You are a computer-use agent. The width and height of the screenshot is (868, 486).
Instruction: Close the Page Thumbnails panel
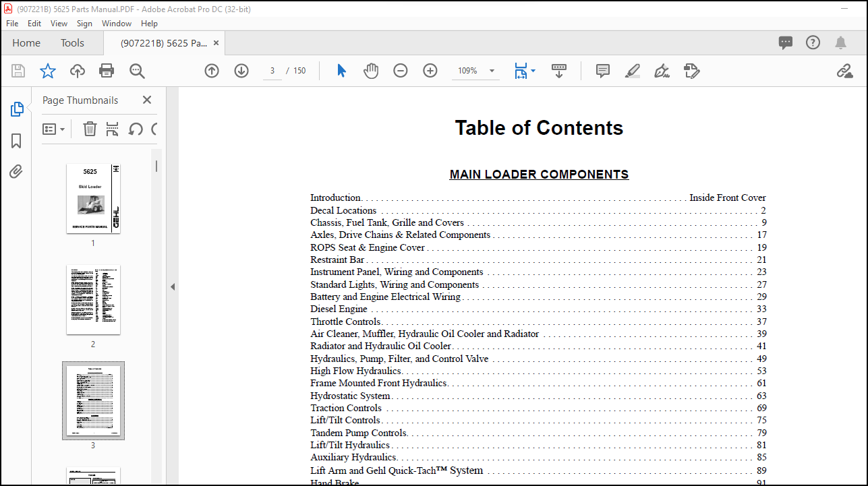click(147, 100)
